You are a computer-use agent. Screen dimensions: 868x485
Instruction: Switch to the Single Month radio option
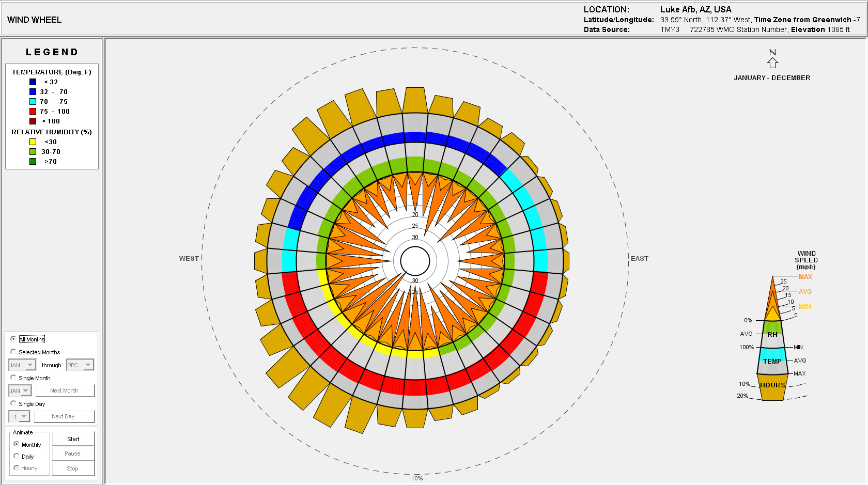pyautogui.click(x=13, y=378)
